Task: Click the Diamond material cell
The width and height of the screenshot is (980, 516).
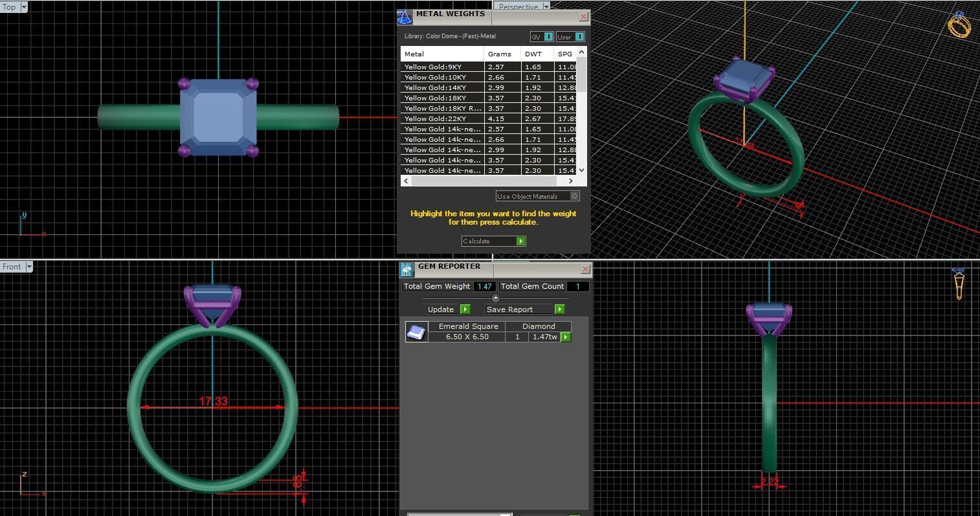Action: pos(539,326)
